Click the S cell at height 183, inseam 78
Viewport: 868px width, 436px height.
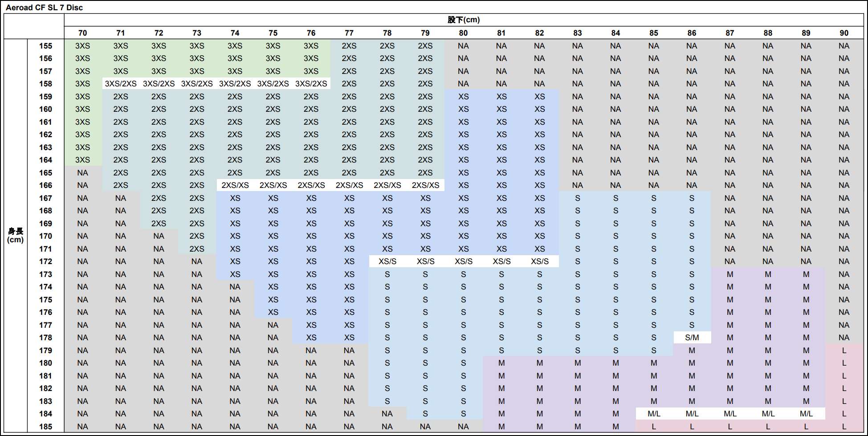[387, 401]
